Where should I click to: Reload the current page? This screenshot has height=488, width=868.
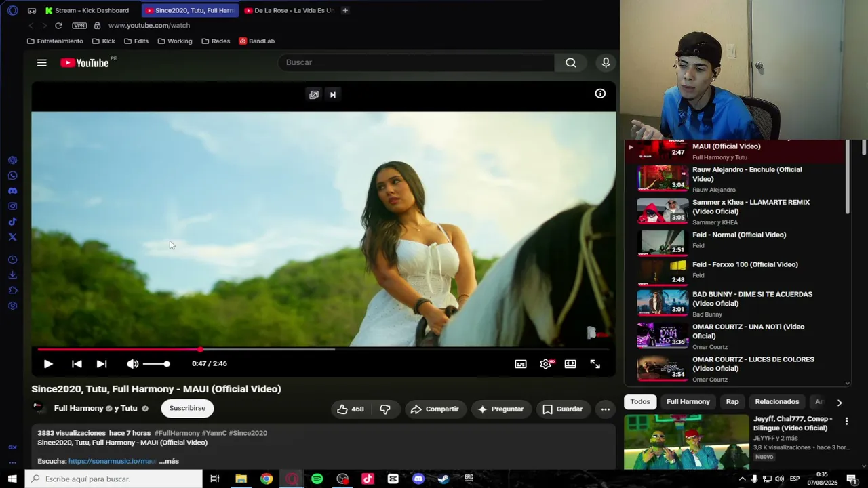[58, 26]
